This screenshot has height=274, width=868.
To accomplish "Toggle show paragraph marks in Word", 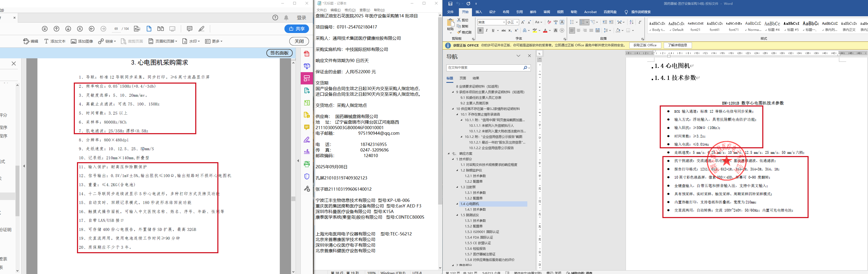I will (x=640, y=22).
